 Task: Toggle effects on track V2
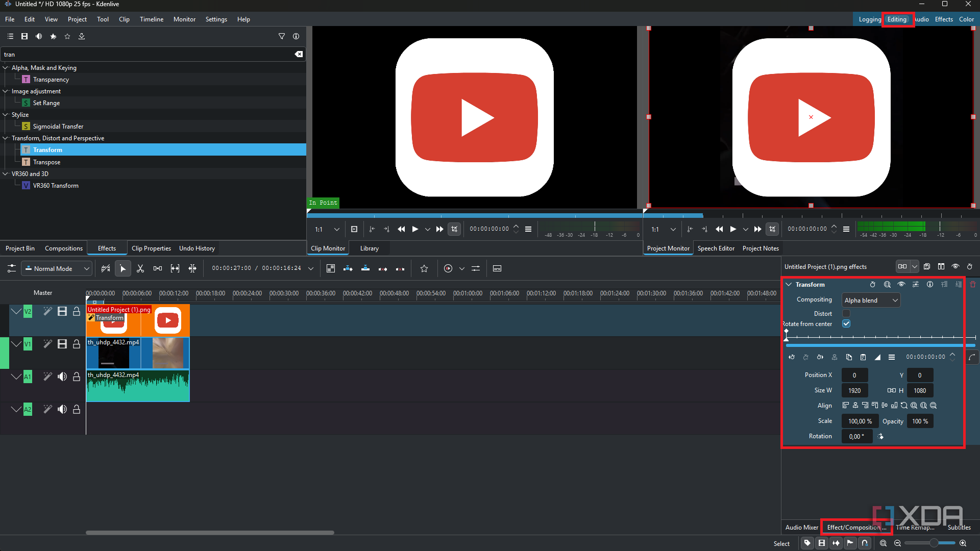pos(47,311)
